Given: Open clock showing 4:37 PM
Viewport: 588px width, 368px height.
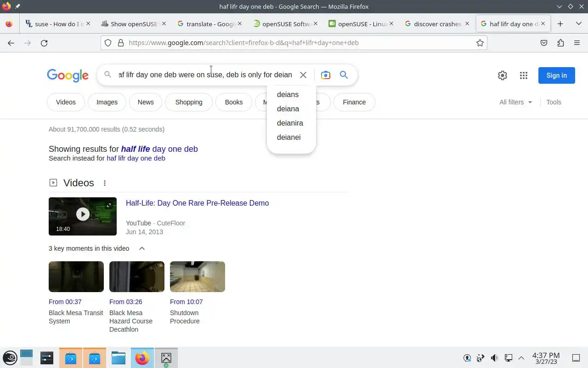Looking at the screenshot, I should tap(546, 358).
